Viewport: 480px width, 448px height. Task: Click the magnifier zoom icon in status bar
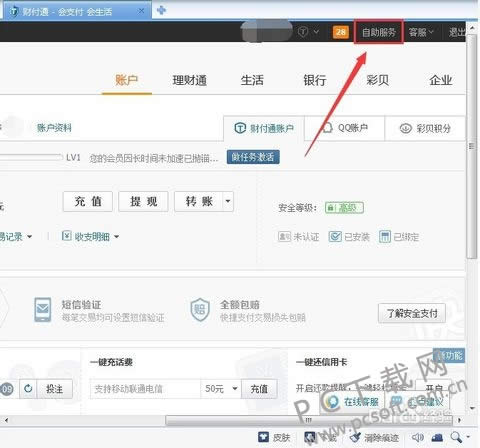[x=456, y=437]
